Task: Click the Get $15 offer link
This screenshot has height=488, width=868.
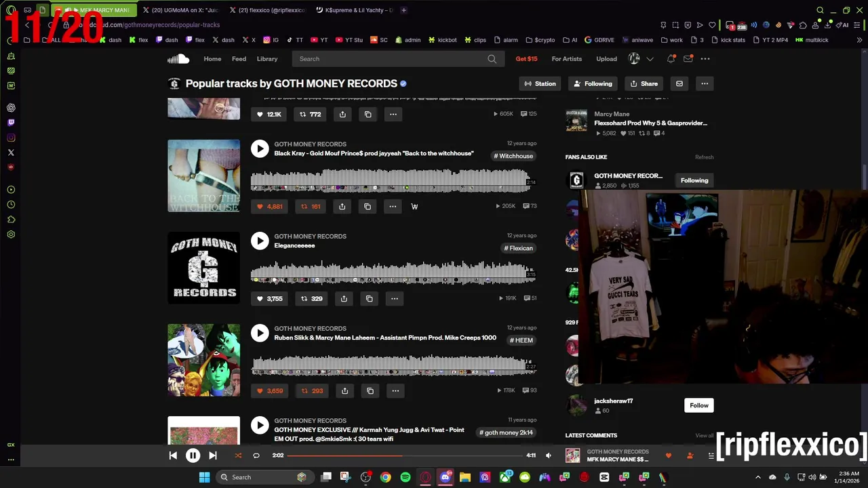Action: (526, 59)
